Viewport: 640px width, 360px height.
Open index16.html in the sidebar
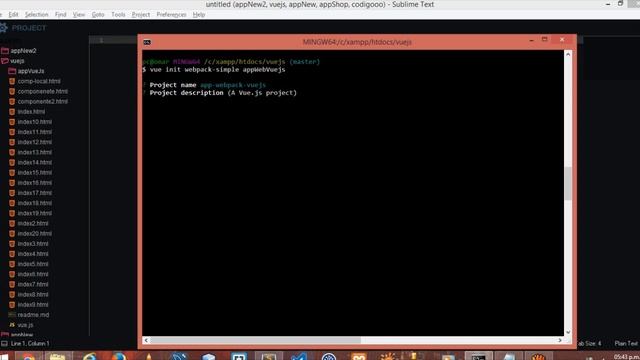(35, 183)
